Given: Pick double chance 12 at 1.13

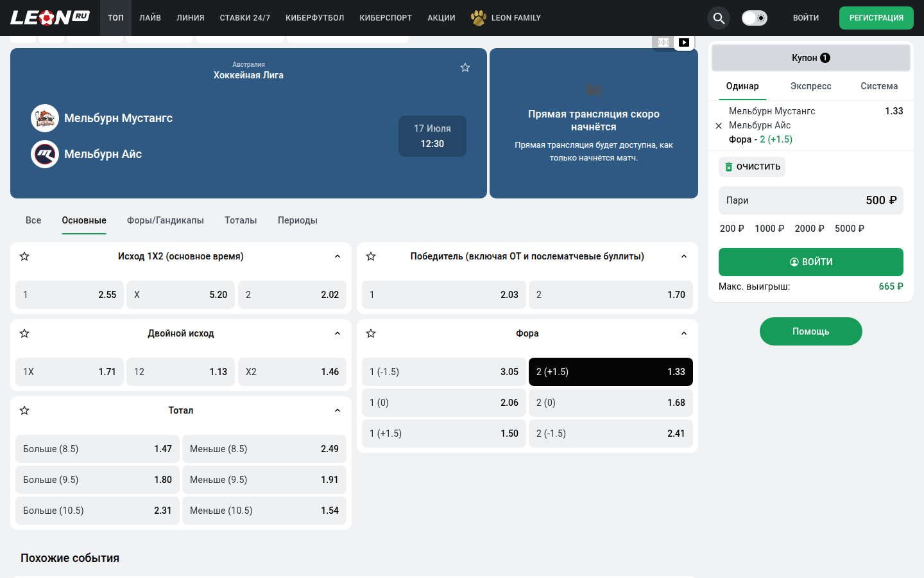Looking at the screenshot, I should [181, 372].
